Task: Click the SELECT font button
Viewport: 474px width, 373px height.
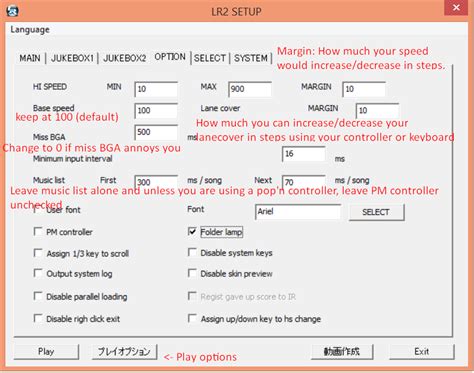Action: pos(377,212)
